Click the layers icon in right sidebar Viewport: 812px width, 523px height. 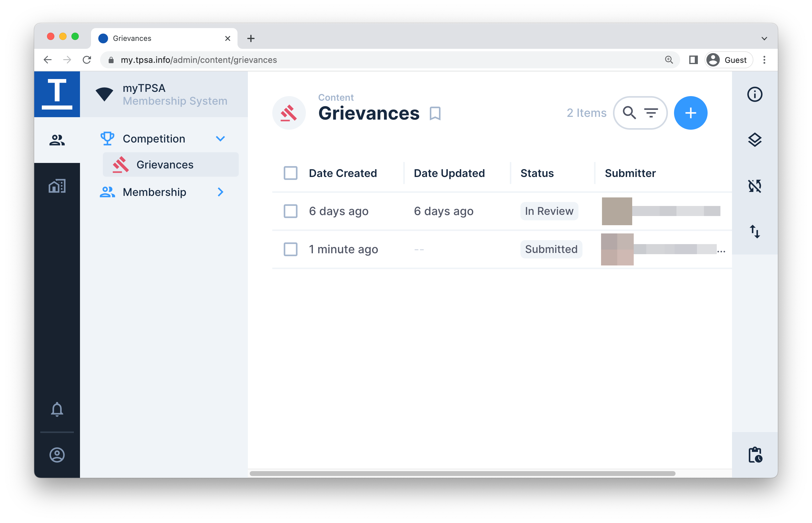click(754, 140)
